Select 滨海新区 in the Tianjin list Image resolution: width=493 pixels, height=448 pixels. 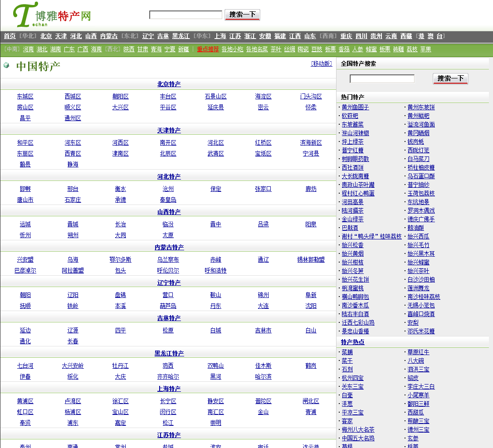pos(311,143)
